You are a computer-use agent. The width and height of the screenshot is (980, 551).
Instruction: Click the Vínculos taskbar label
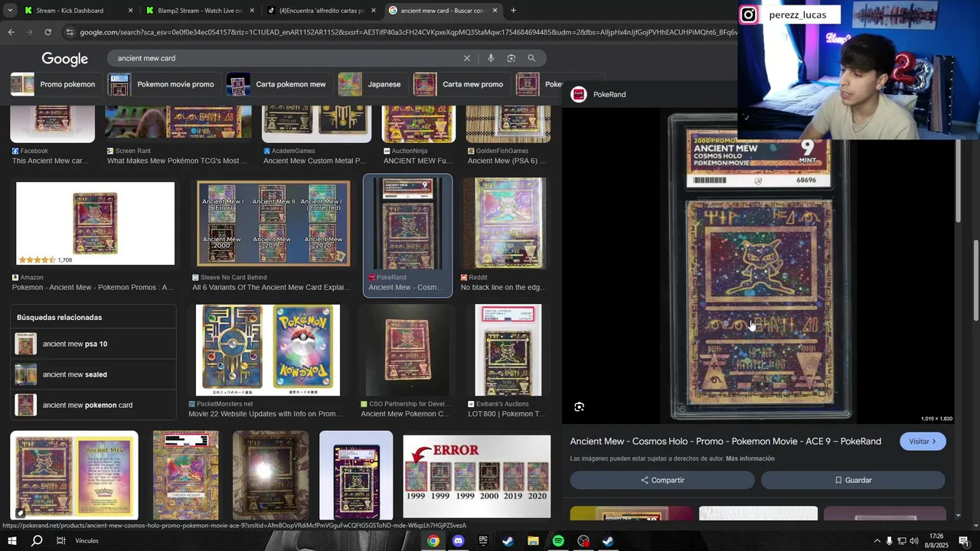coord(87,541)
